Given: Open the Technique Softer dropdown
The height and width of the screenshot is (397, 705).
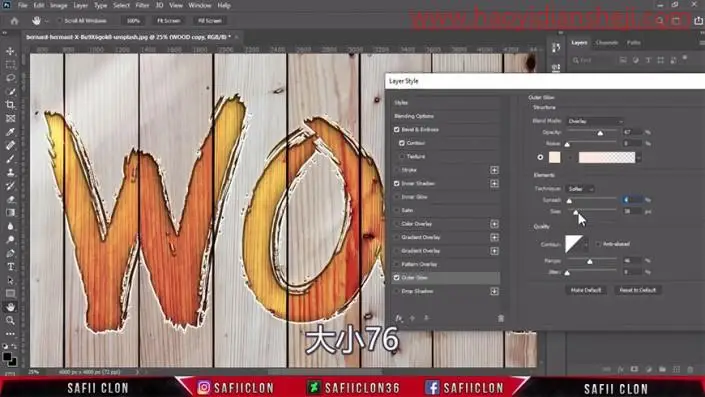Looking at the screenshot, I should pos(580,189).
